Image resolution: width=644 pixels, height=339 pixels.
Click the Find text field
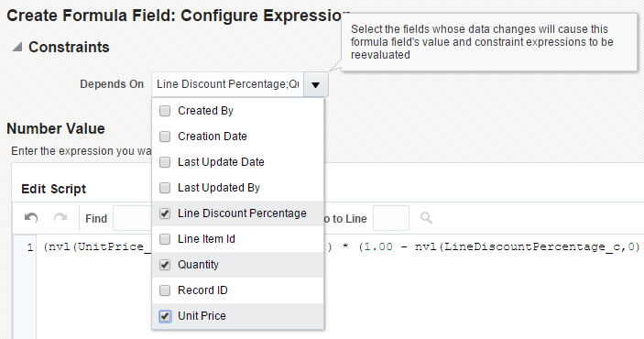(132, 218)
